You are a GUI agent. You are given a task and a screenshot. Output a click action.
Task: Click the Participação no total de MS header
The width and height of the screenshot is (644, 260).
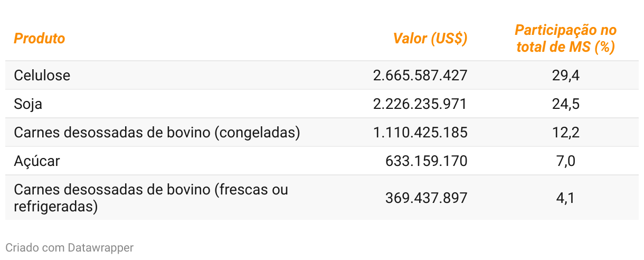(x=565, y=39)
